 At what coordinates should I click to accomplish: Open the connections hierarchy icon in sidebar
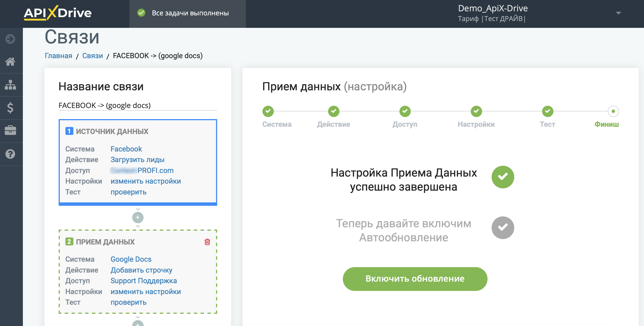(x=10, y=85)
